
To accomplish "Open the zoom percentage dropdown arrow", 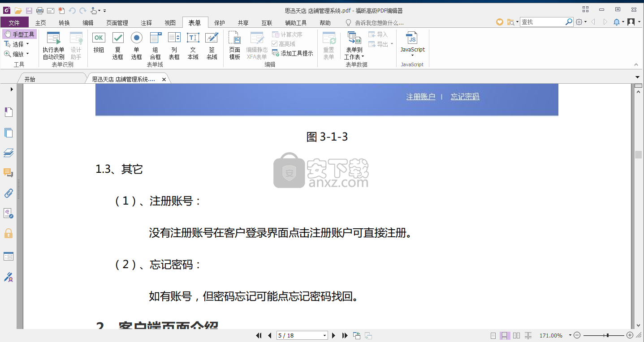I will click(x=570, y=335).
